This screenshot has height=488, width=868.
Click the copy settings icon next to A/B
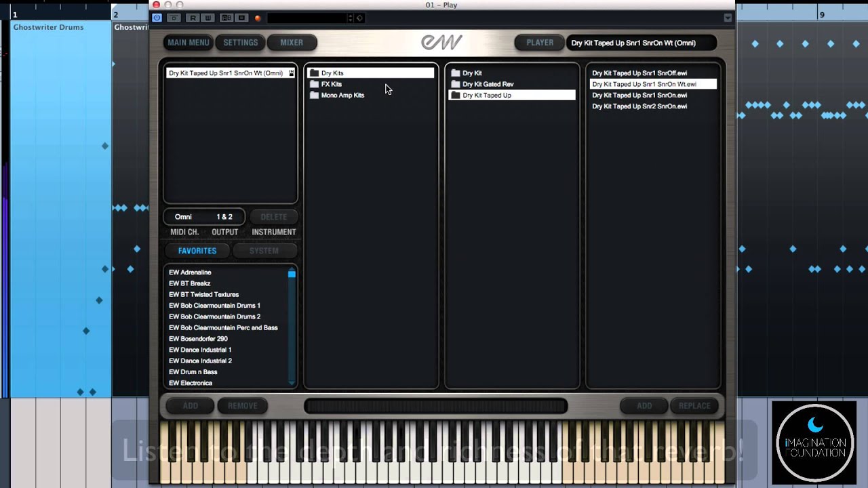[x=241, y=18]
